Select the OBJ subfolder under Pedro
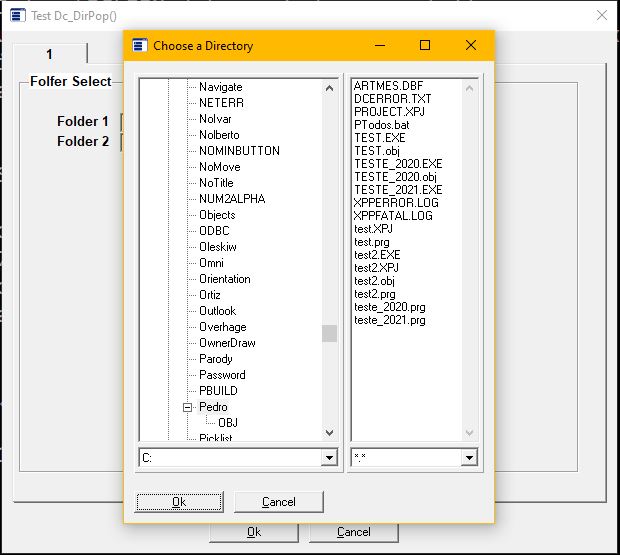 (228, 423)
